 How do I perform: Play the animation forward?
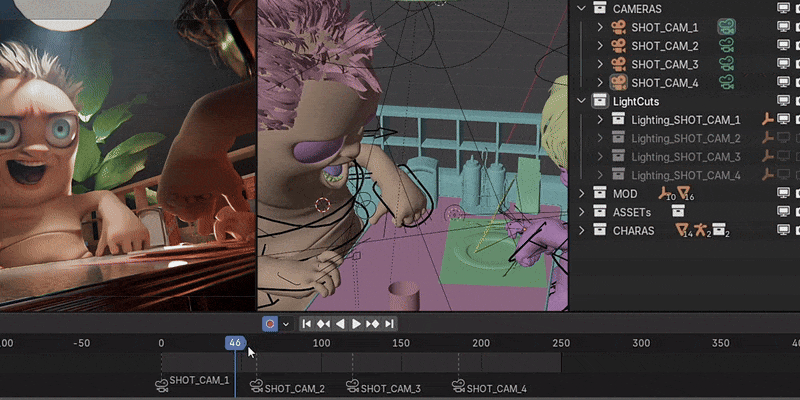356,324
